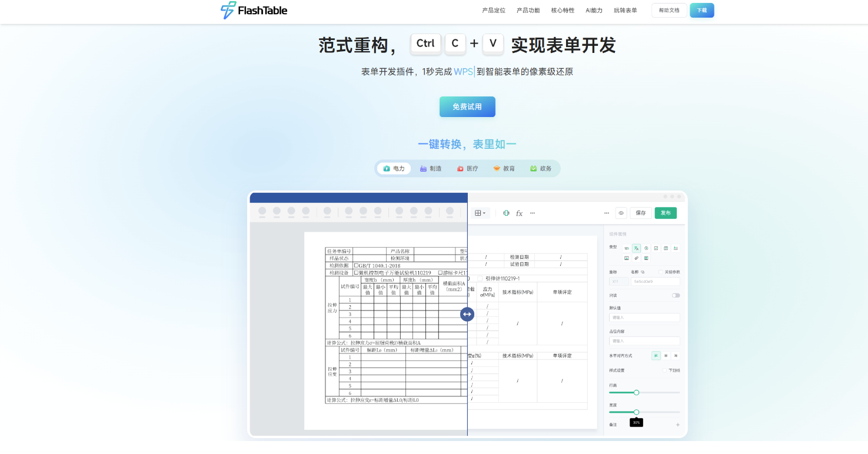Switch to the 医疗 industry tab
868x454 pixels.
pos(468,169)
